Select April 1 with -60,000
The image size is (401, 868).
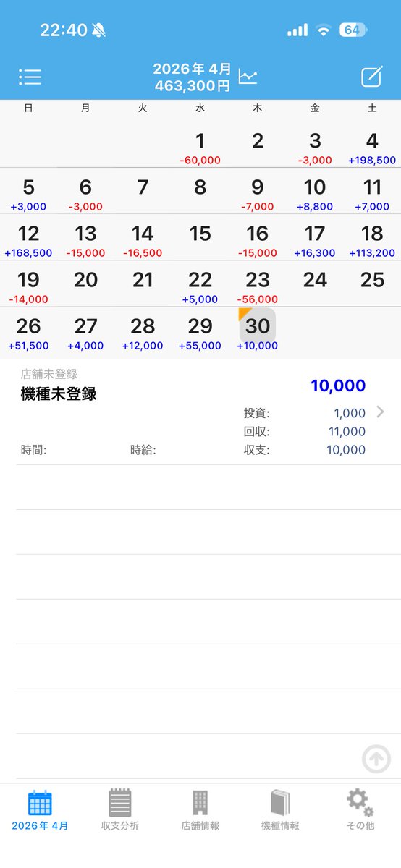pos(200,148)
